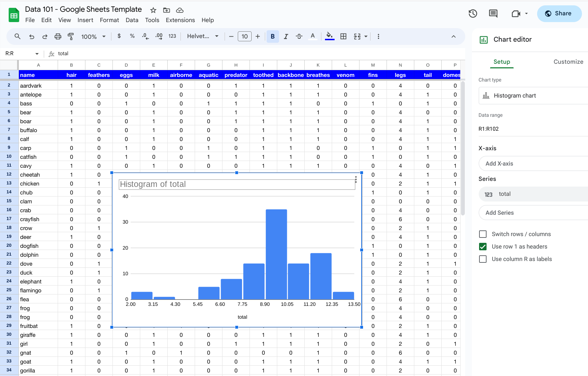Image resolution: width=588 pixels, height=376 pixels.
Task: Switch to the Customize tab
Action: [568, 62]
